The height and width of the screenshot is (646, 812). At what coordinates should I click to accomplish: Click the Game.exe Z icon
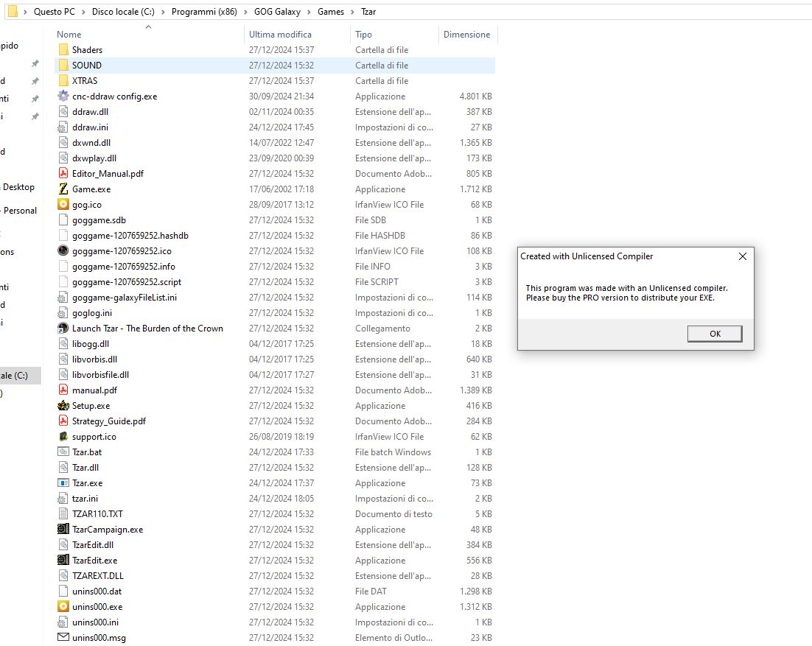(x=63, y=189)
